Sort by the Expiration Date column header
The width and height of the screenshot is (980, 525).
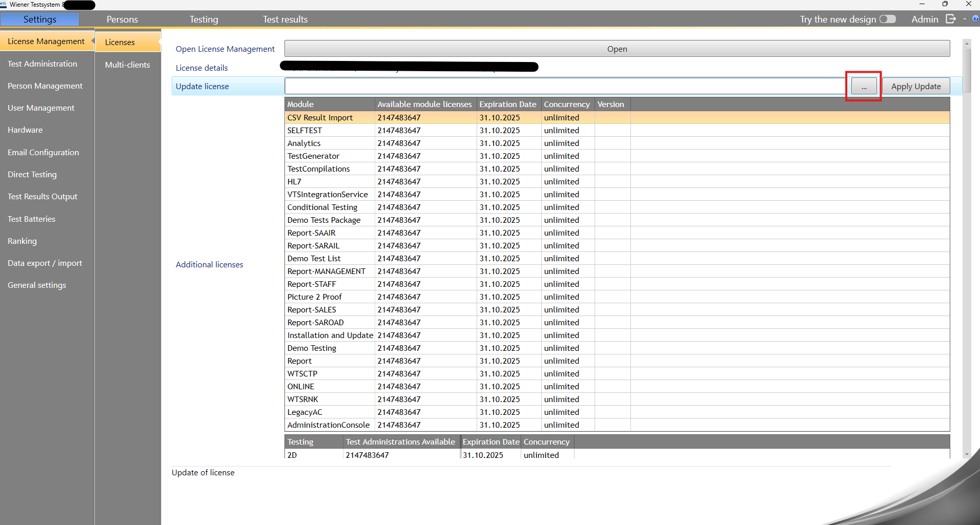coord(507,104)
